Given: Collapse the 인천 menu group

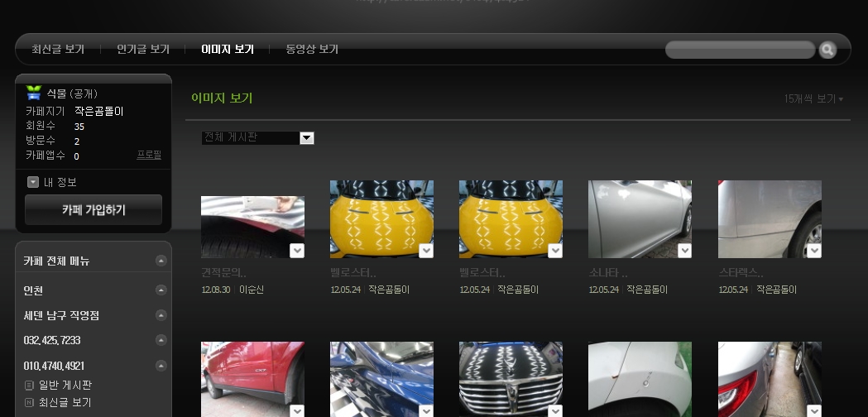Looking at the screenshot, I should [161, 290].
